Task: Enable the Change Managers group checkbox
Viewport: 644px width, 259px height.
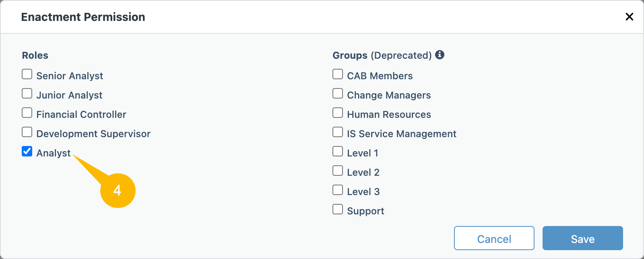Action: click(x=338, y=94)
